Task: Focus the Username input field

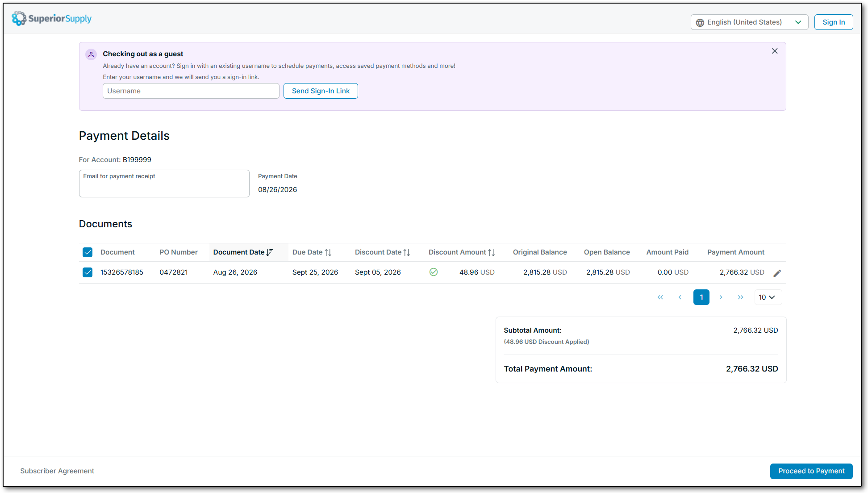Action: 191,91
